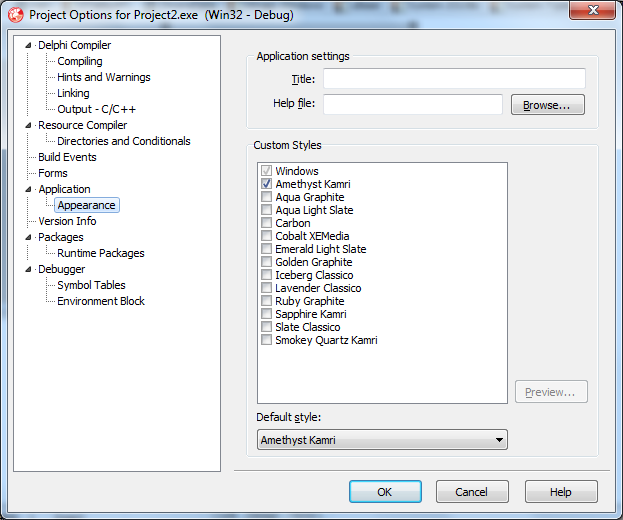Open the Compiling options page
The image size is (623, 520).
pos(80,61)
